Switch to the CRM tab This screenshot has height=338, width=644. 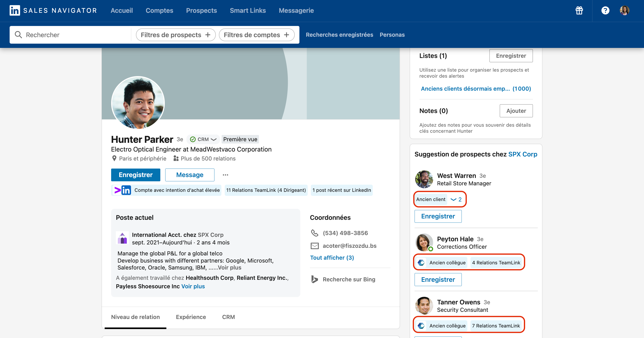pyautogui.click(x=228, y=317)
